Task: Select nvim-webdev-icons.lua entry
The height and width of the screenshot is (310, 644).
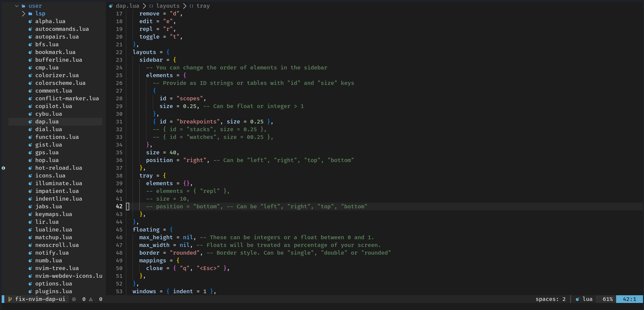Action: (x=69, y=276)
